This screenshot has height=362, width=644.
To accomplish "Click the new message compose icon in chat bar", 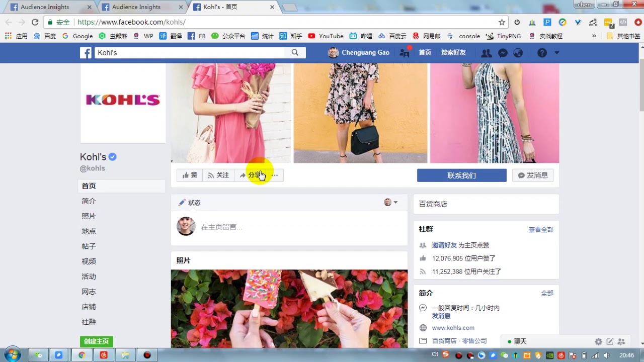I will [x=610, y=341].
